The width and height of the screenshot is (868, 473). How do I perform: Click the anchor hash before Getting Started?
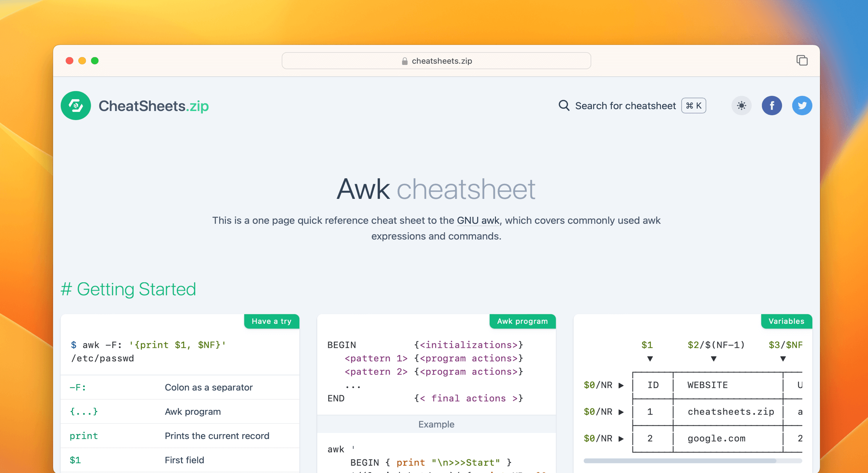[x=67, y=289]
